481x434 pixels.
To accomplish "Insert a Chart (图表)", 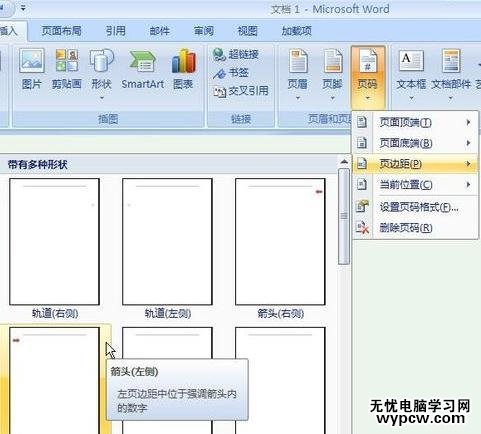I will point(183,70).
